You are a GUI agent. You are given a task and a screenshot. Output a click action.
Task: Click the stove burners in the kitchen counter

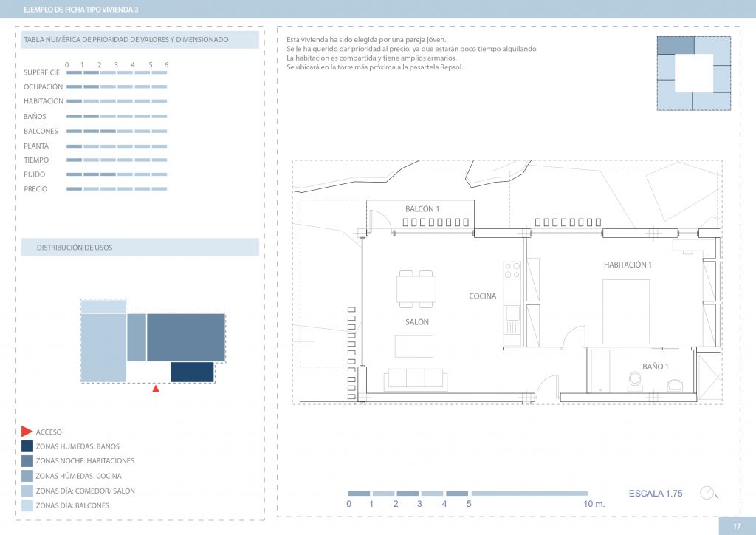pos(512,271)
